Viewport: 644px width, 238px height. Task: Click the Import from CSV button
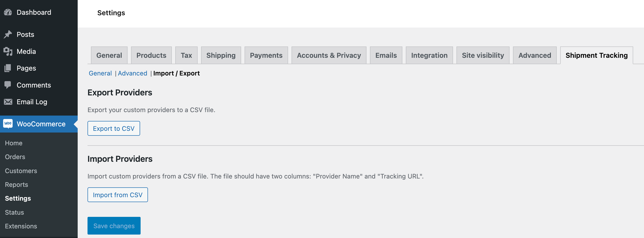(x=117, y=195)
